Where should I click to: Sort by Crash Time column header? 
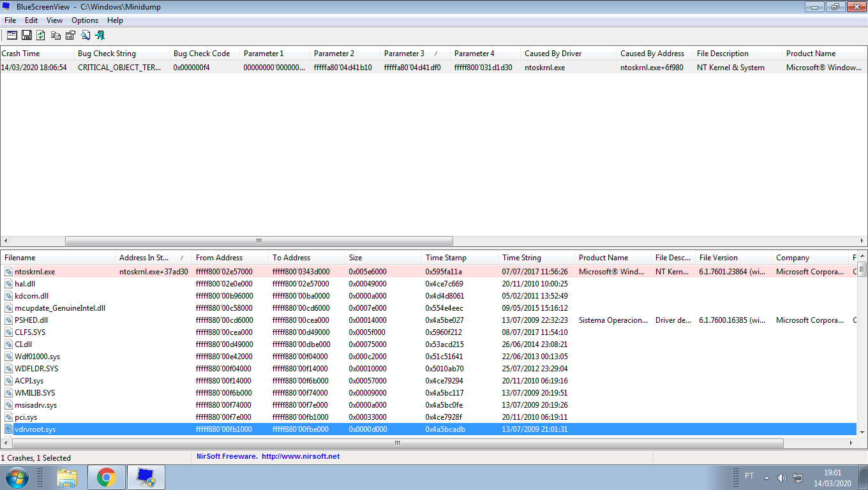pyautogui.click(x=38, y=54)
